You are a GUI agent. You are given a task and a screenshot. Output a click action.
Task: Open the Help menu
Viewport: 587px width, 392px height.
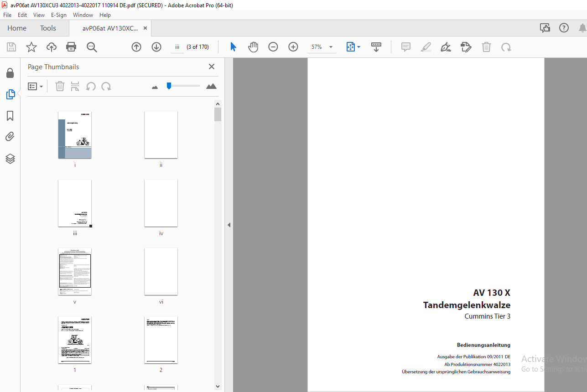[x=105, y=15]
